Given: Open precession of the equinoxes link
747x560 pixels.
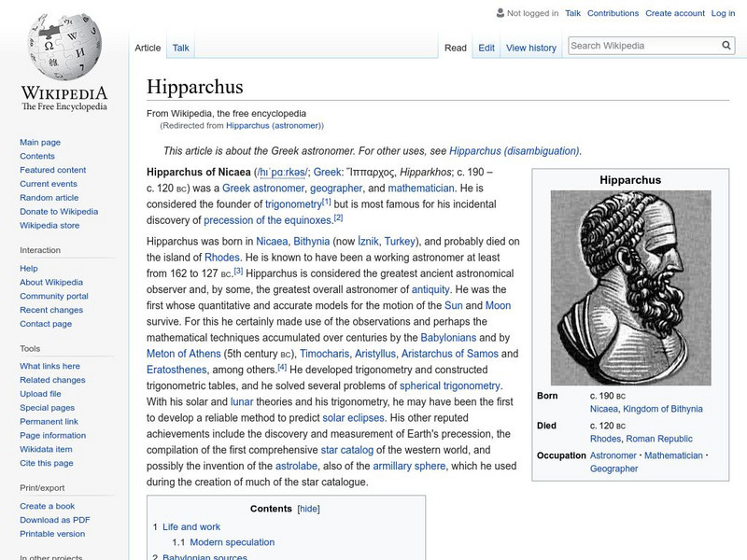Looking at the screenshot, I should [x=268, y=220].
